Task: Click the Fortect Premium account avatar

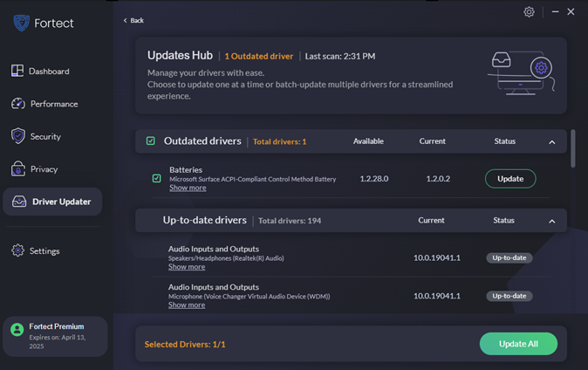Action: [17, 331]
